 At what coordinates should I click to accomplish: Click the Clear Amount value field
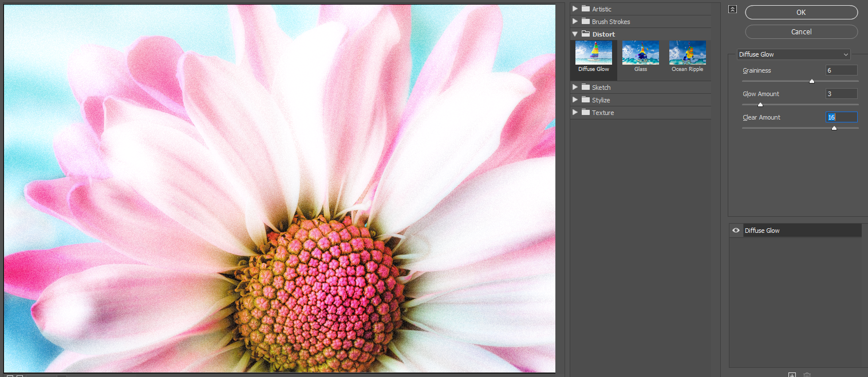(x=841, y=117)
